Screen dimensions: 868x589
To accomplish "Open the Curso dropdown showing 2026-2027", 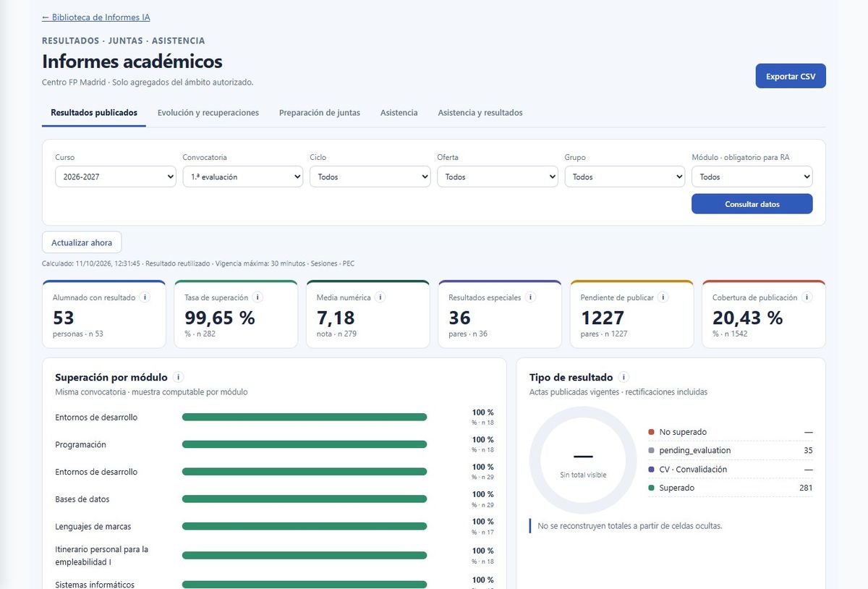I will [x=116, y=177].
